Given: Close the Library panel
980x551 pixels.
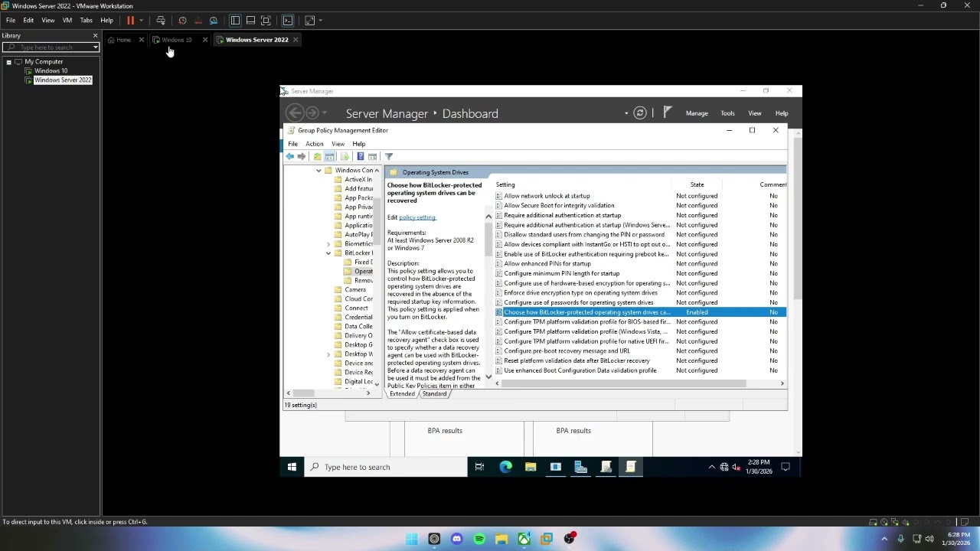Looking at the screenshot, I should [95, 36].
